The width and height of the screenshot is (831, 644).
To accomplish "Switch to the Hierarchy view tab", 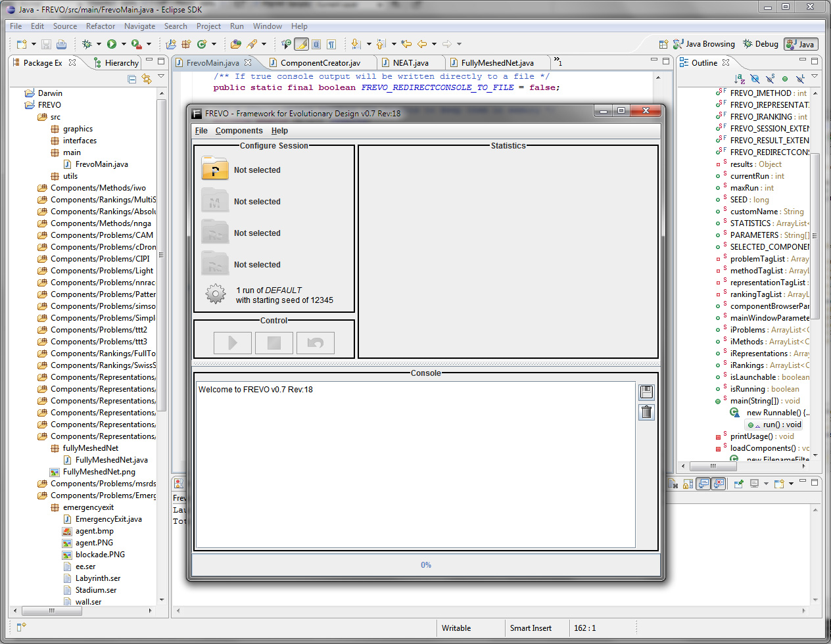I will pyautogui.click(x=116, y=63).
